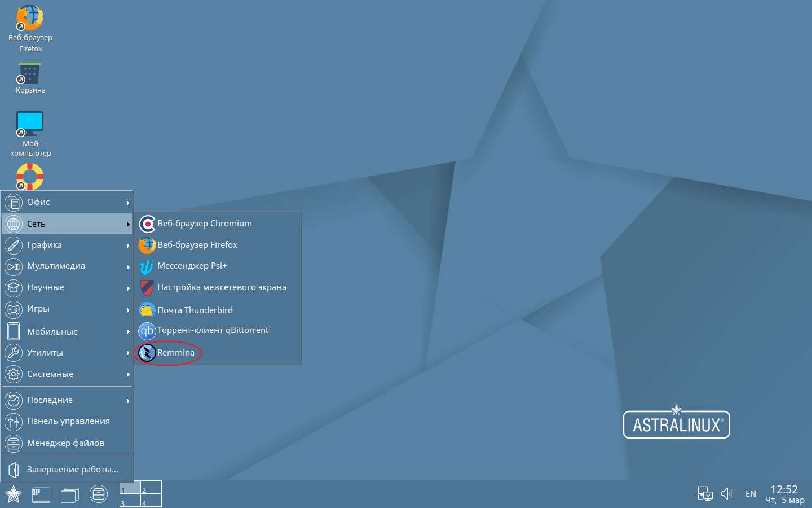The height and width of the screenshot is (508, 812).
Task: Click the Thunderbird mail icon
Action: [x=147, y=310]
